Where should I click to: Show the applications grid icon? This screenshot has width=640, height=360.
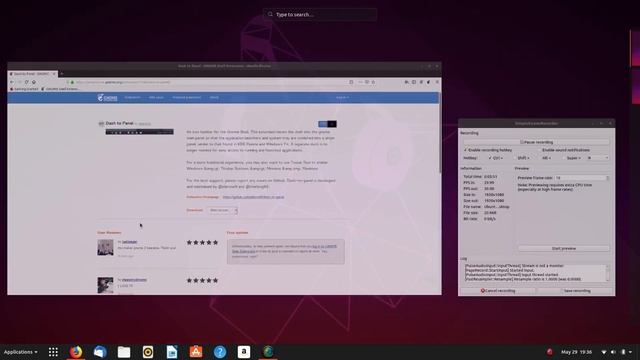tap(53, 352)
